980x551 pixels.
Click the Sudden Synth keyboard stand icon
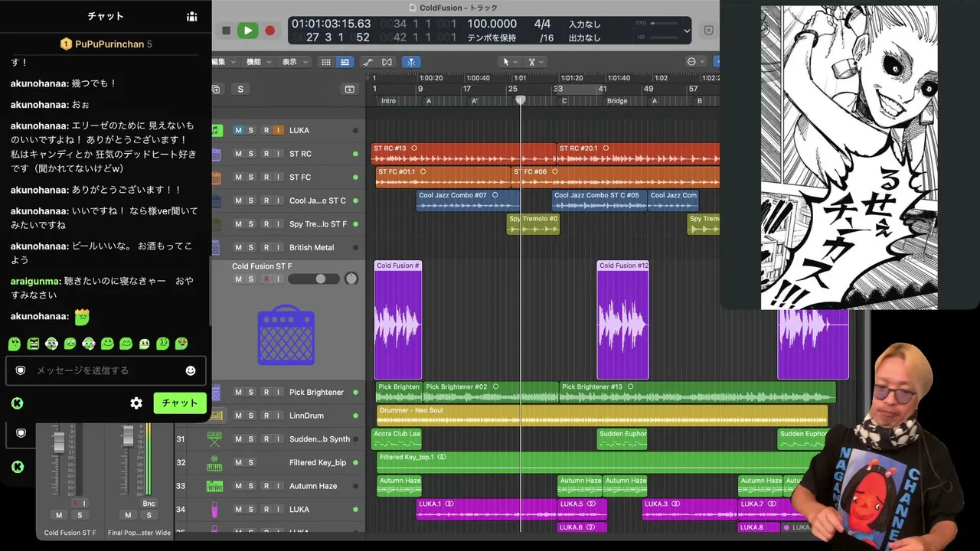(x=214, y=439)
